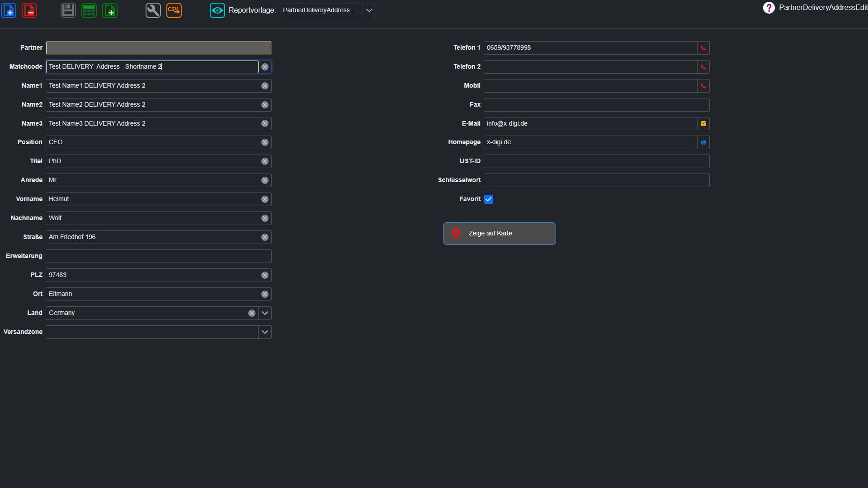Click the green add document icon
Viewport: 868px width, 488px height.
pos(110,10)
